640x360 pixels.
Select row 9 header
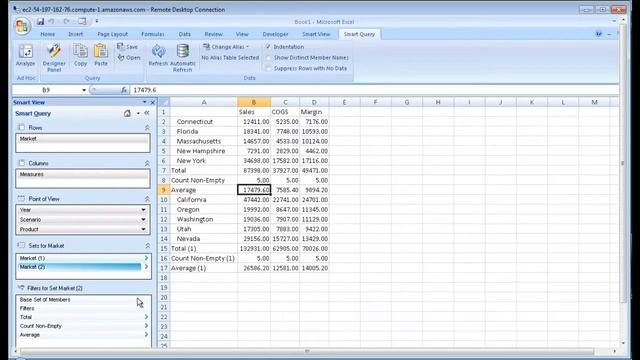(x=164, y=190)
